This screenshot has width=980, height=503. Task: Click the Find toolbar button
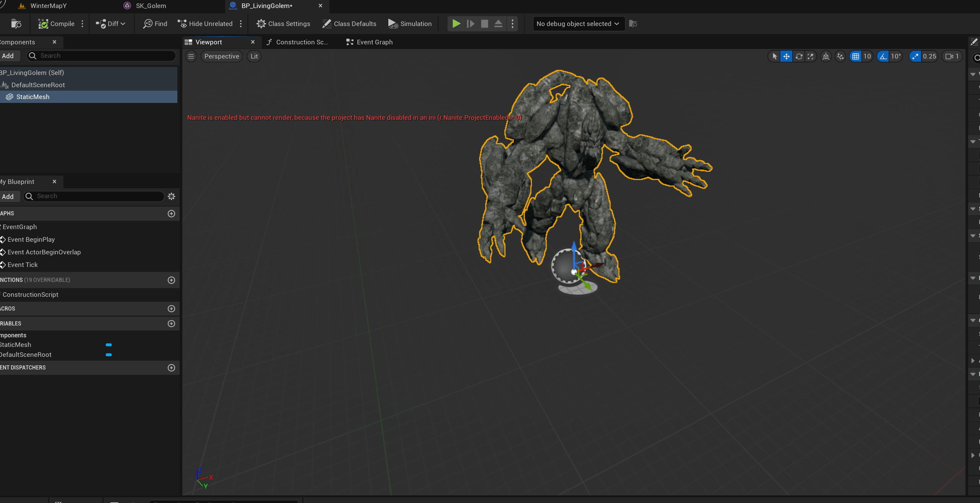(155, 24)
